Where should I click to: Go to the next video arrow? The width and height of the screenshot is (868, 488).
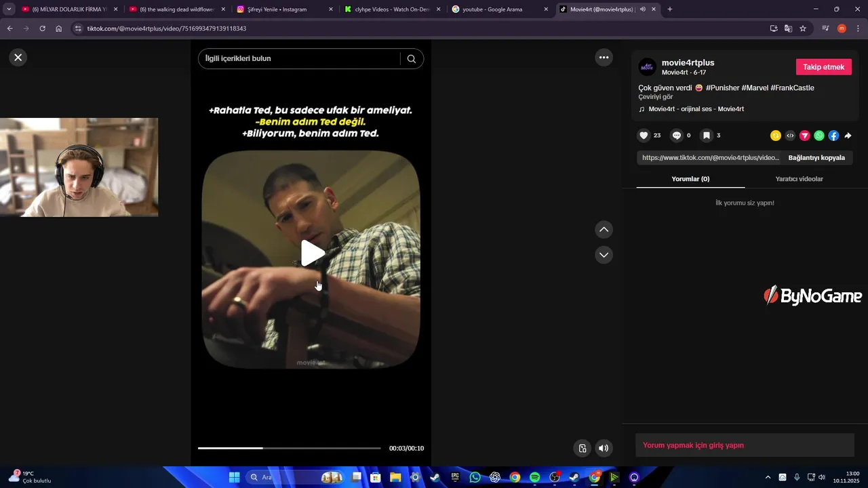coord(604,255)
